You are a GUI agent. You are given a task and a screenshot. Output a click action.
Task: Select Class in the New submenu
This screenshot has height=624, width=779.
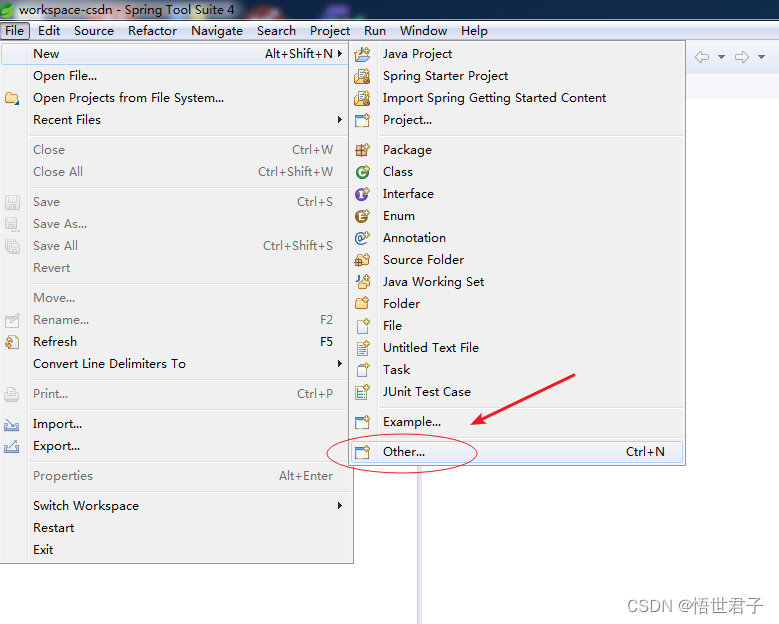click(517, 172)
